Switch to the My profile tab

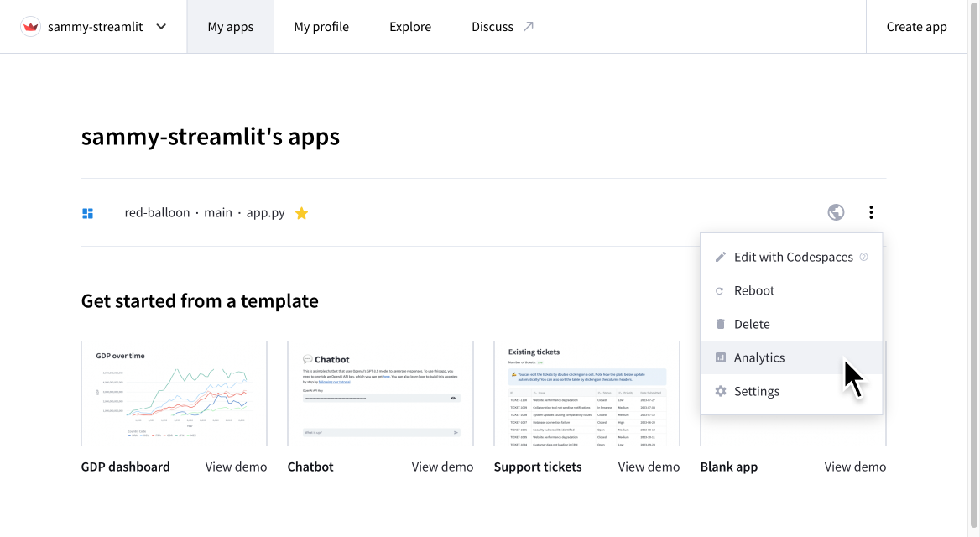click(321, 26)
